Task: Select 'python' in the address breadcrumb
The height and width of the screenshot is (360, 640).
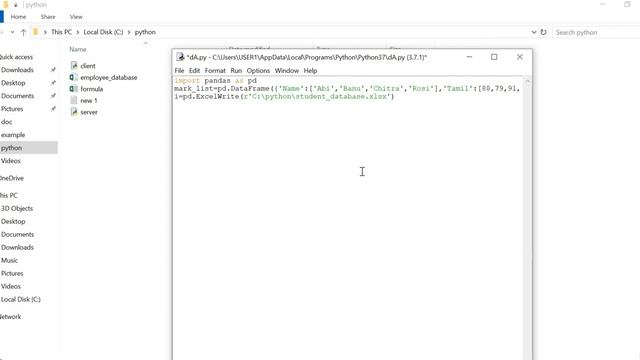Action: tap(145, 32)
